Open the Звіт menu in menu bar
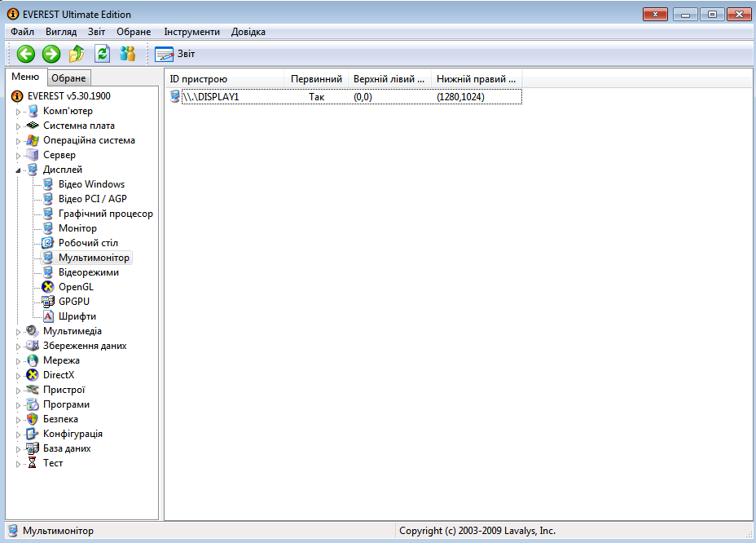The image size is (756, 543). (96, 32)
